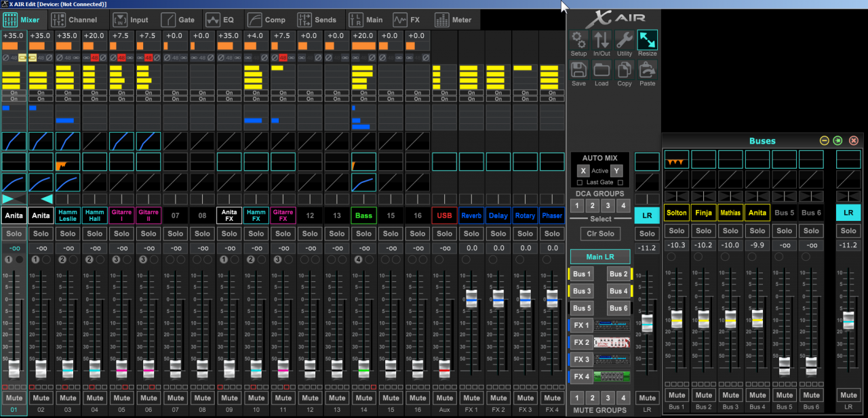Screen dimensions: 868x418
Task: Open Gitarre I EQ curve display
Action: tap(121, 141)
